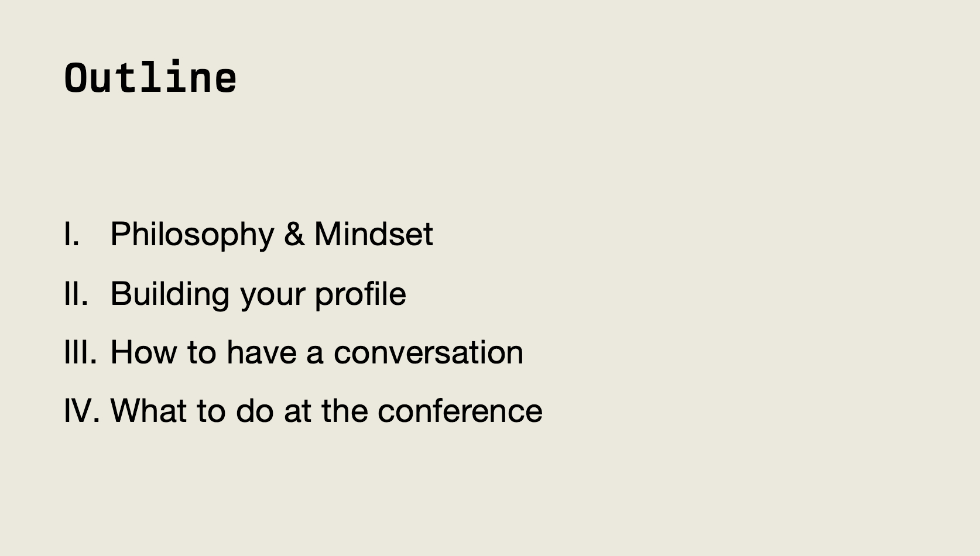The image size is (980, 556).
Task: Click the "Outline" slide title
Action: tap(150, 78)
